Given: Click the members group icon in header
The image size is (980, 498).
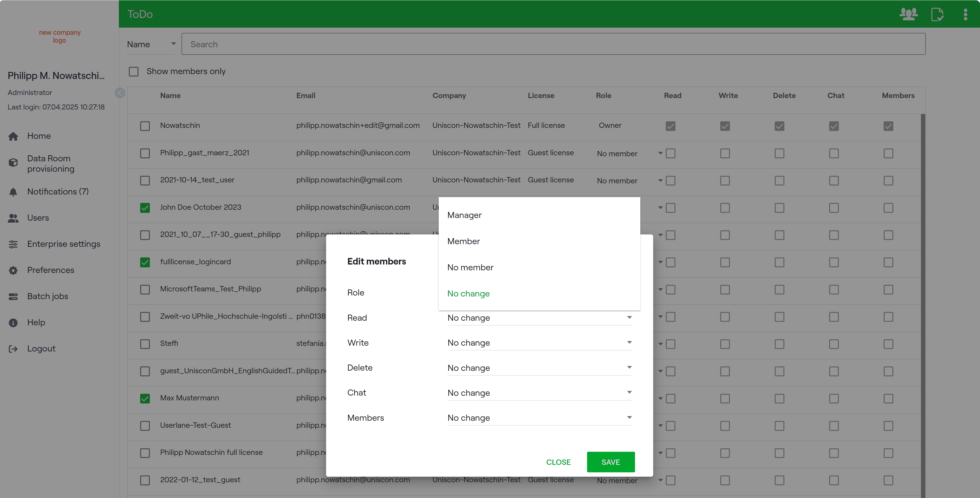Looking at the screenshot, I should click(x=908, y=15).
